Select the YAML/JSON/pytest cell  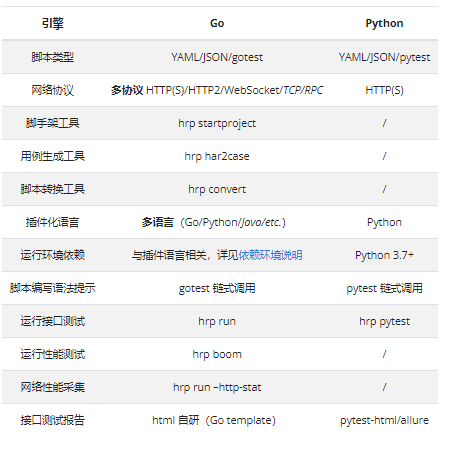(384, 57)
